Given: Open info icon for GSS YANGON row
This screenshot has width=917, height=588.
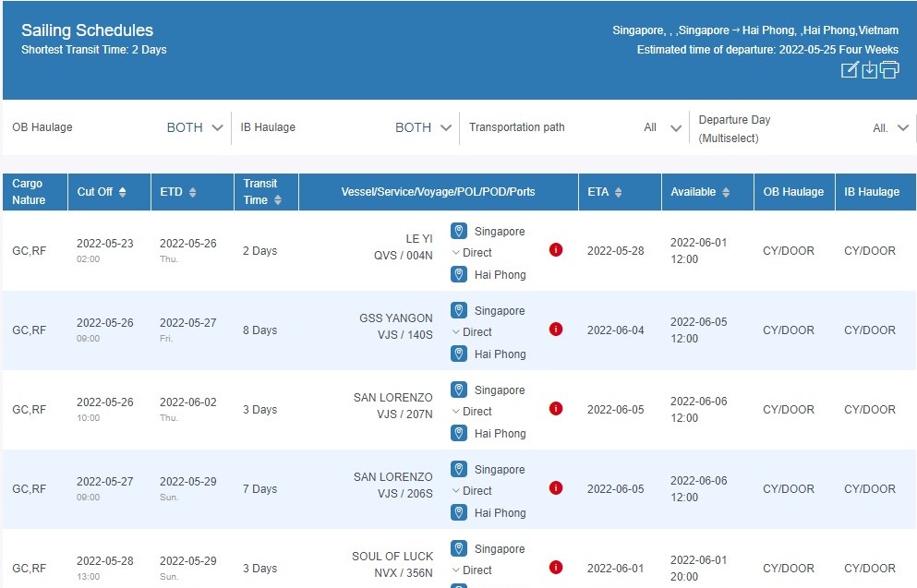Looking at the screenshot, I should tap(556, 330).
